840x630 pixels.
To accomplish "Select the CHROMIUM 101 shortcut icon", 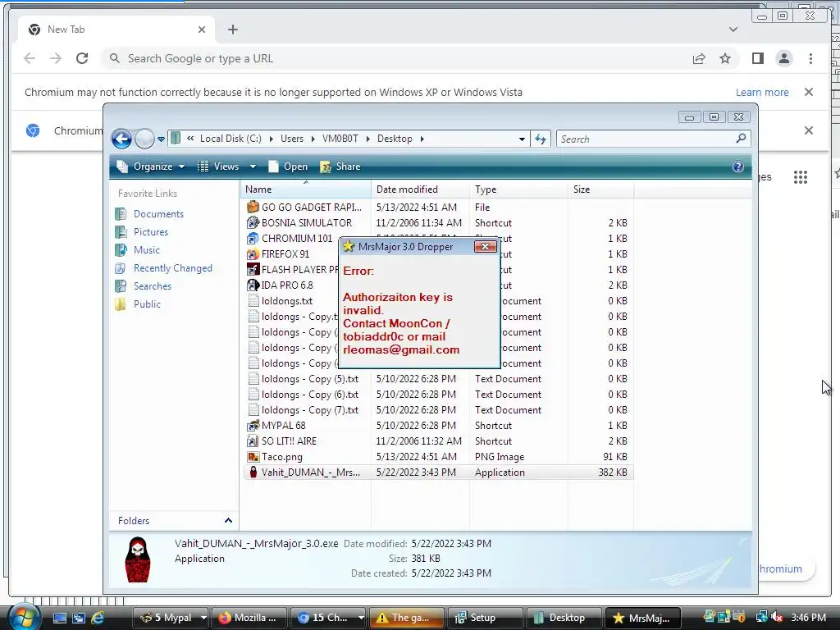I will pos(253,238).
